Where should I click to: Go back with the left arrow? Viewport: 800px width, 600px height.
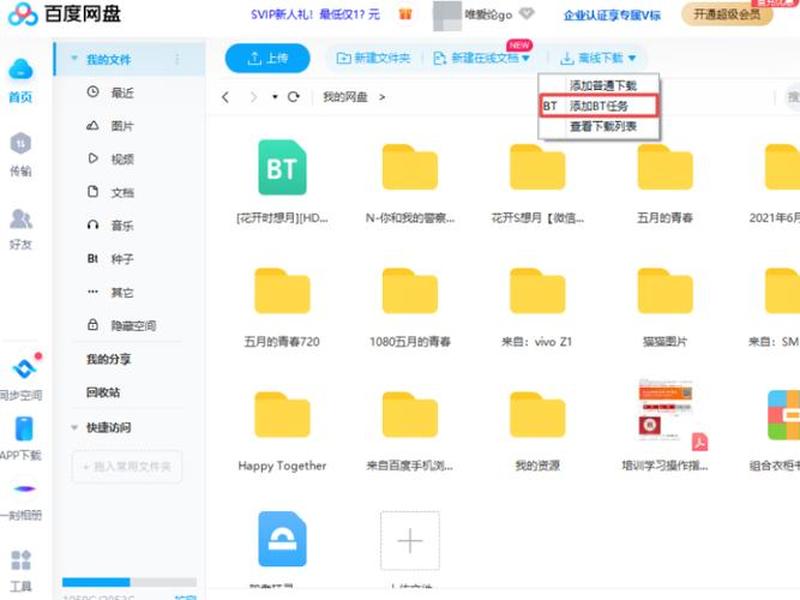coord(226,97)
